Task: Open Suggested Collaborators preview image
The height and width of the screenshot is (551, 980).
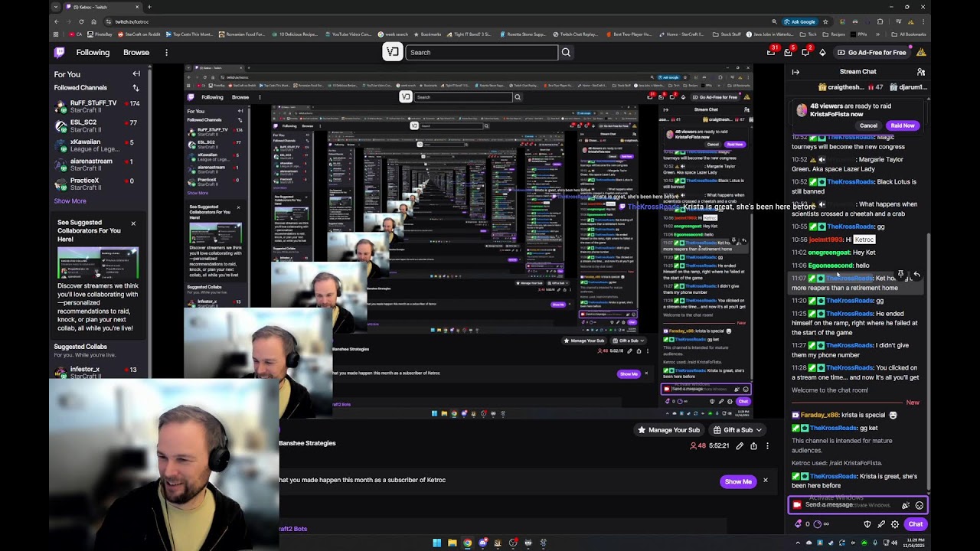Action: click(x=98, y=262)
